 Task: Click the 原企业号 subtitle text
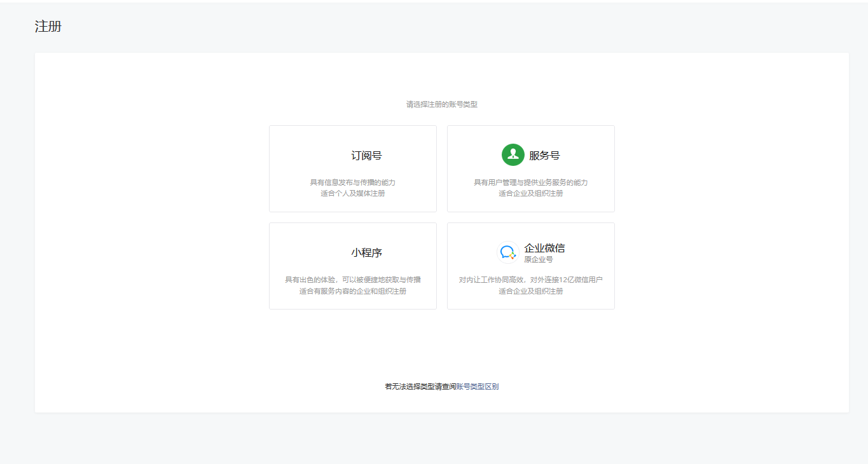[x=538, y=259]
